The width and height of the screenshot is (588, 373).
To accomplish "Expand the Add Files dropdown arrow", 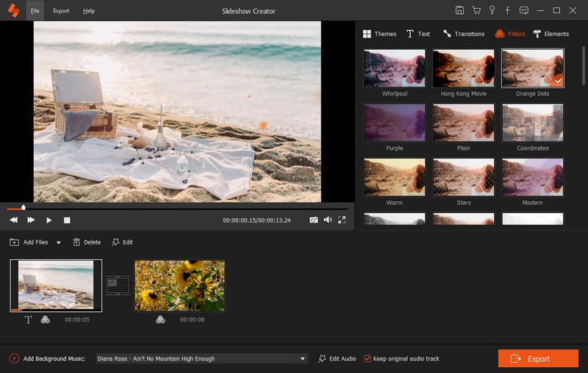I will [x=59, y=242].
